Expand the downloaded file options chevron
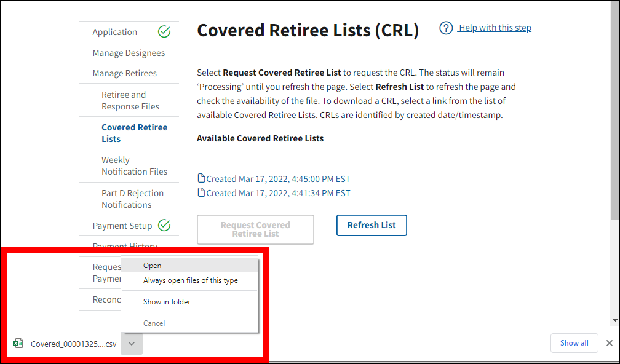 (x=132, y=344)
